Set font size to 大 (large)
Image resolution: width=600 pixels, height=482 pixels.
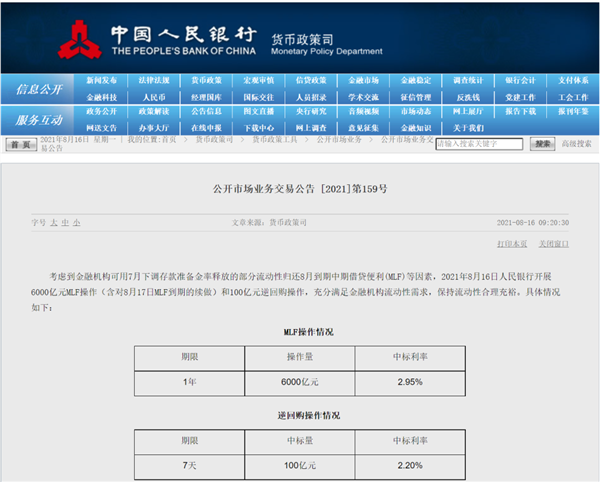click(x=54, y=222)
